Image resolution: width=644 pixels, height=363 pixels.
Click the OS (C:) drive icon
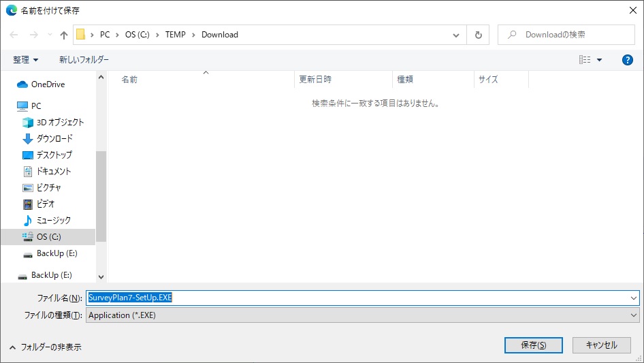[27, 237]
